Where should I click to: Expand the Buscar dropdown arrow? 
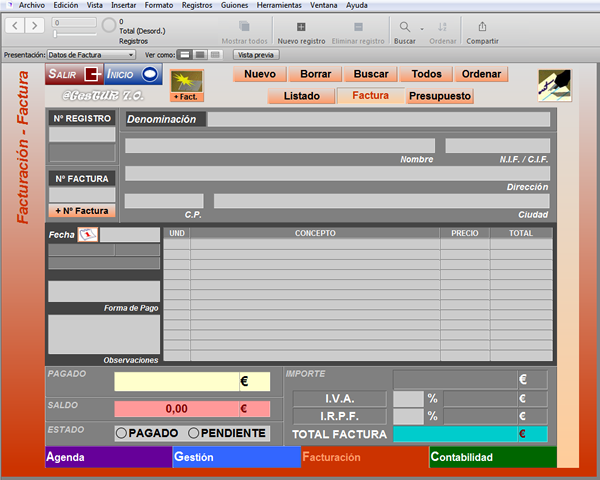click(x=422, y=29)
